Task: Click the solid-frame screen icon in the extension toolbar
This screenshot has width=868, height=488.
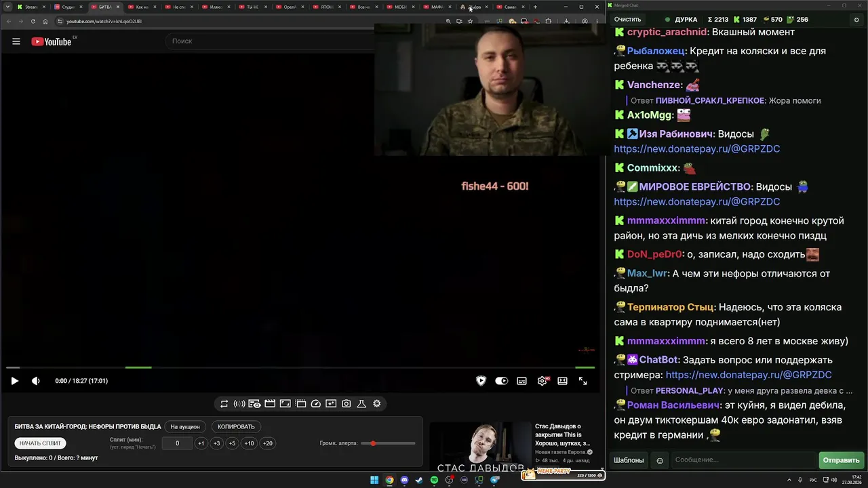Action: 285,404
